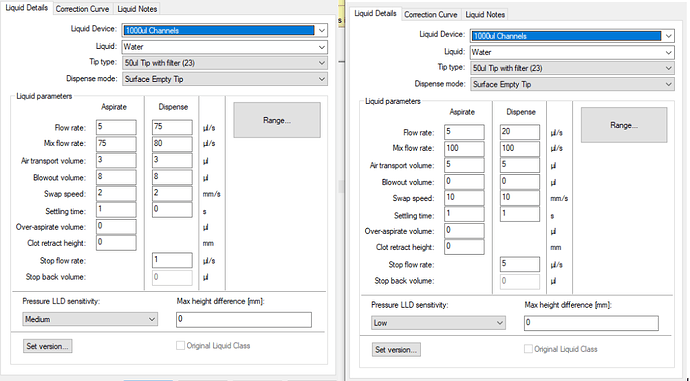Toggle Original Liquid Class checkbox in right window
690x381 pixels.
[x=528, y=349]
